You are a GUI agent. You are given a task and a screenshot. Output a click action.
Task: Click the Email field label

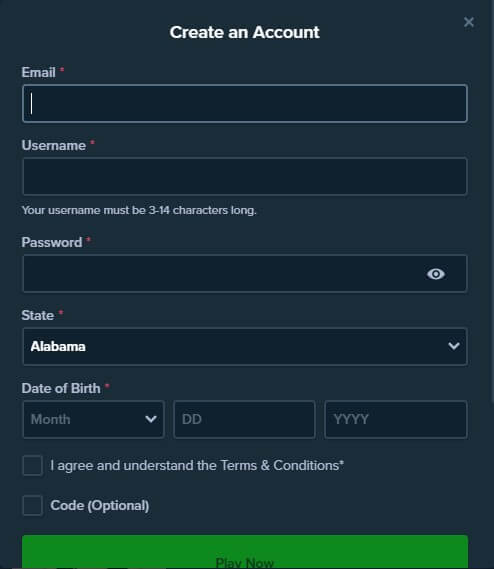[x=38, y=73]
